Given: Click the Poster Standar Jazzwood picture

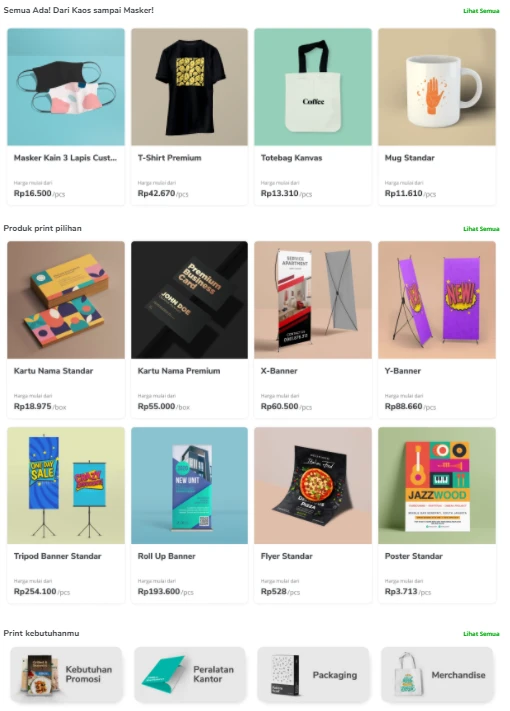Looking at the screenshot, I should click(x=437, y=485).
